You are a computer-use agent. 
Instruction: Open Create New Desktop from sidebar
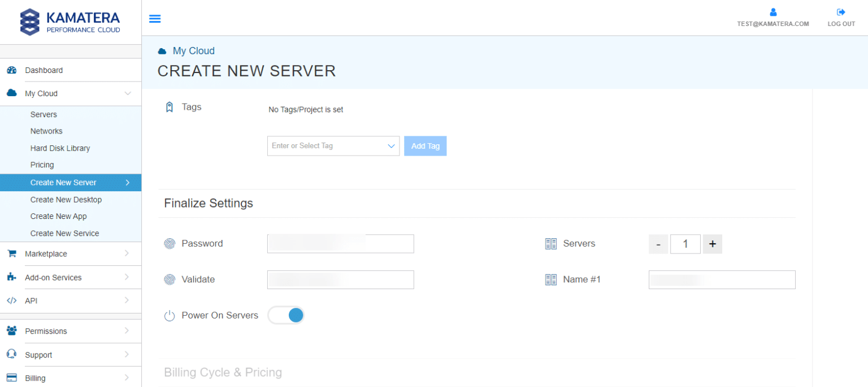point(66,199)
